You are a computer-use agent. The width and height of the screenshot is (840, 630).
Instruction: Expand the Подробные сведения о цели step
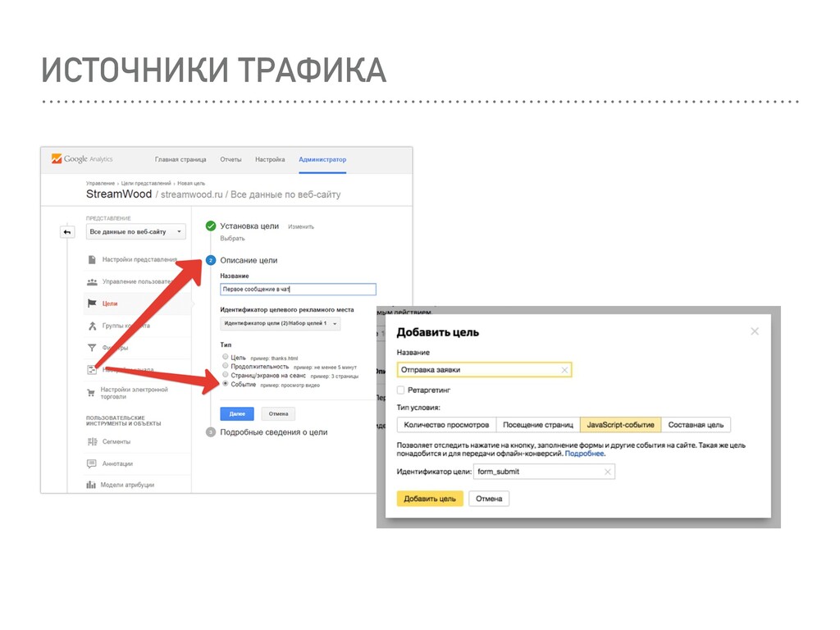click(x=274, y=432)
